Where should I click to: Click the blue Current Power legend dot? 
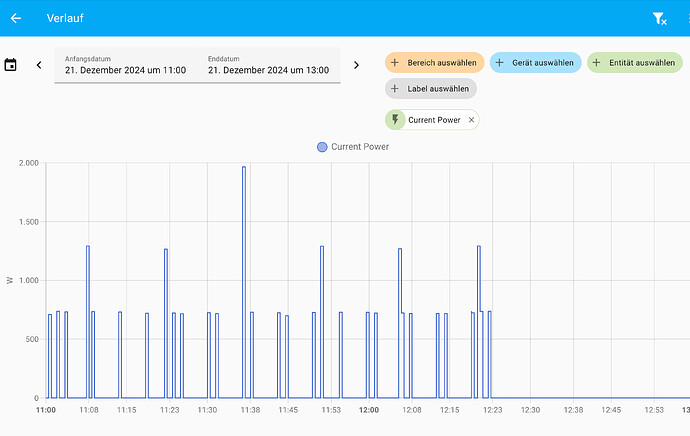[x=322, y=147]
